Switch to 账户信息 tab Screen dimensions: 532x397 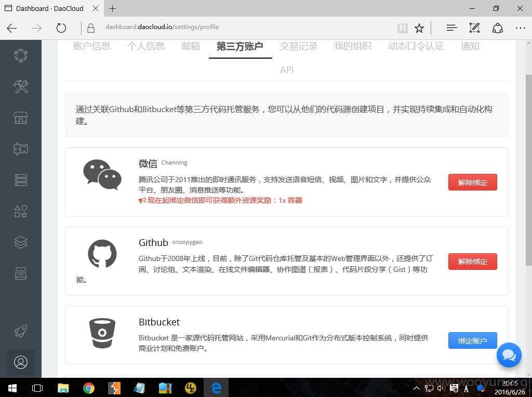click(91, 46)
